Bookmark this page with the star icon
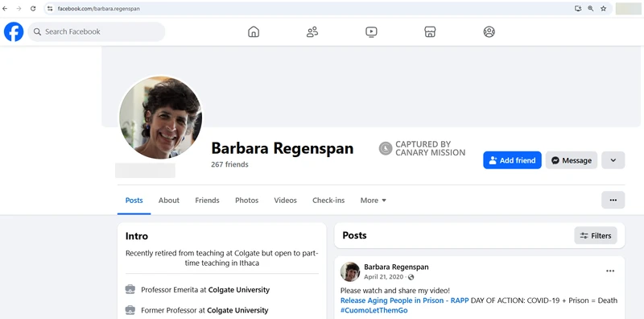This screenshot has width=644, height=319. tap(603, 8)
